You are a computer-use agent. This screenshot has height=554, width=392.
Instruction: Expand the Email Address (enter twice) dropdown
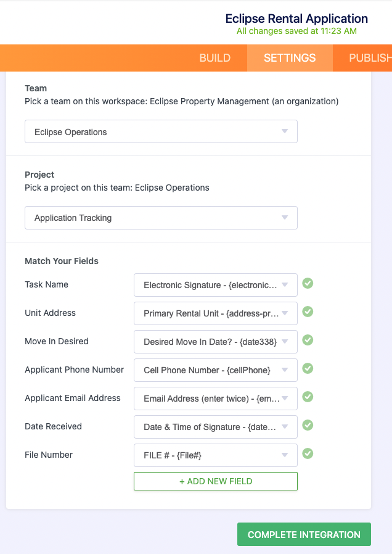(216, 399)
